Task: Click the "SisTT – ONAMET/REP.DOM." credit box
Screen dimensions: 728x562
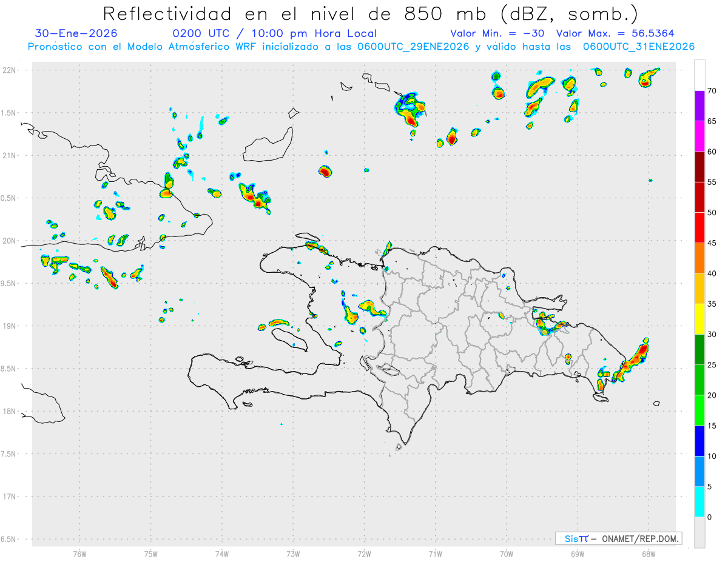Action: coord(618,538)
